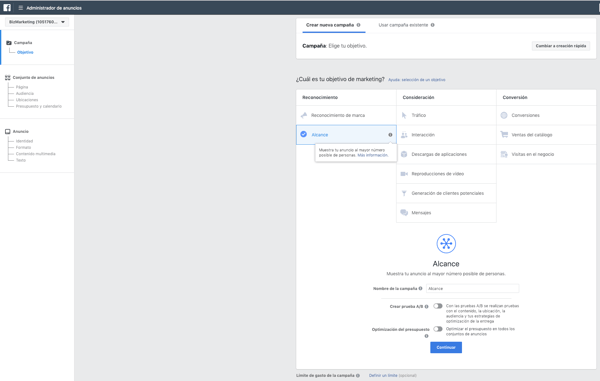Click the info icon in Alcance row
The image size is (600, 381).
coord(390,135)
